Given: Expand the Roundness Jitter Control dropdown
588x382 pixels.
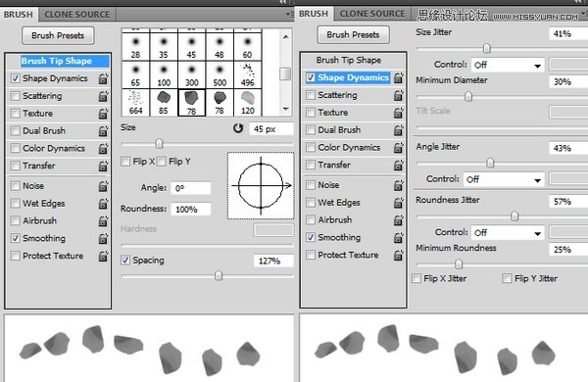Looking at the screenshot, I should pos(508,232).
